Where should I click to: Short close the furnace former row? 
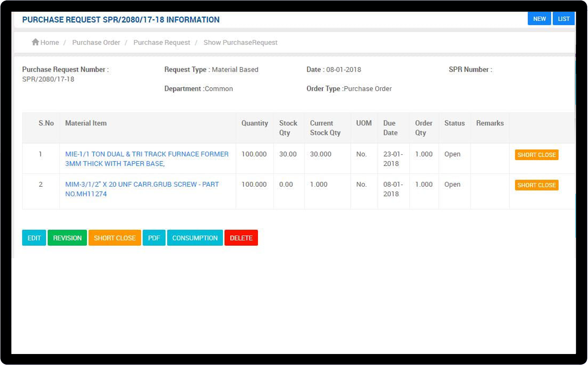click(x=537, y=155)
